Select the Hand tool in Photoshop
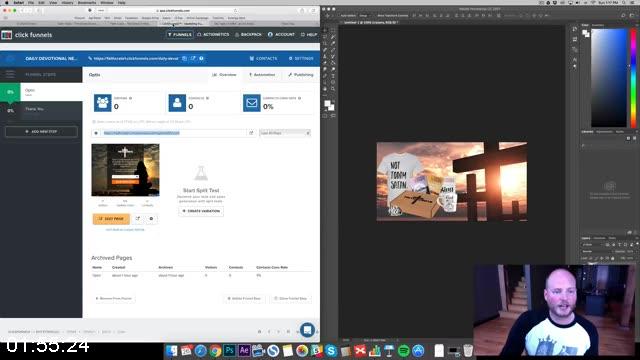The image size is (640, 360). coord(325,89)
